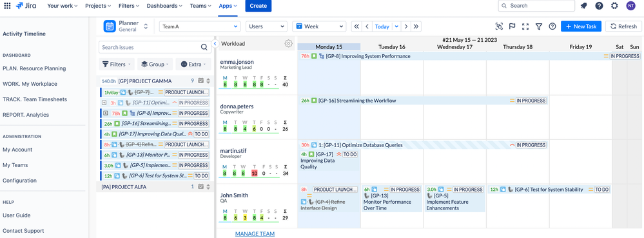Expand the GP-11 issue row
The image size is (644, 238).
(x=104, y=103)
